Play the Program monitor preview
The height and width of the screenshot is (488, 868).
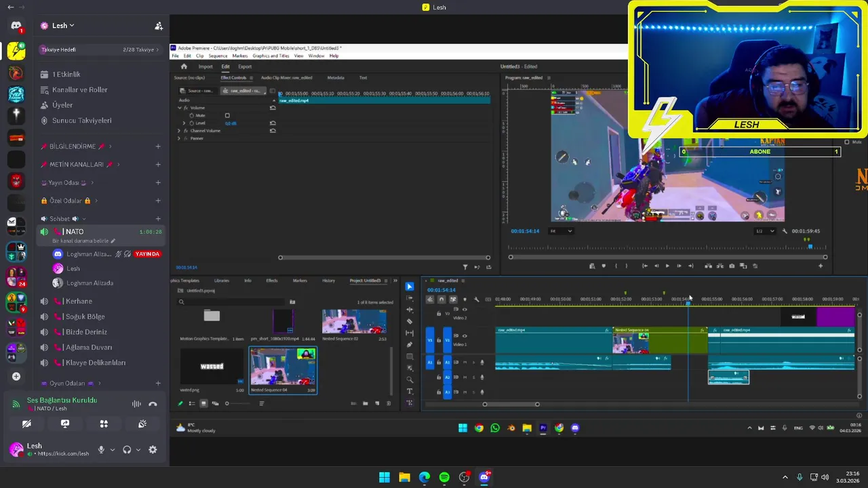[667, 266]
